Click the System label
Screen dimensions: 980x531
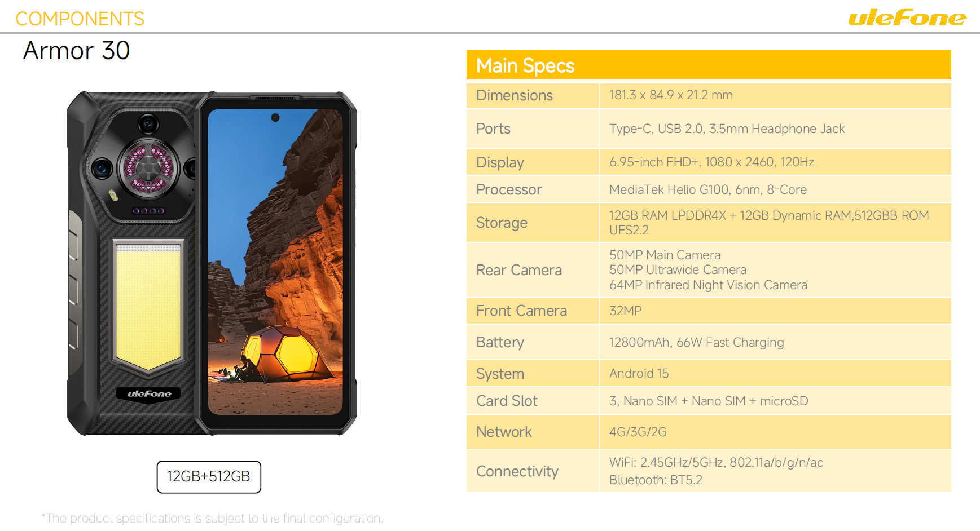pyautogui.click(x=500, y=374)
